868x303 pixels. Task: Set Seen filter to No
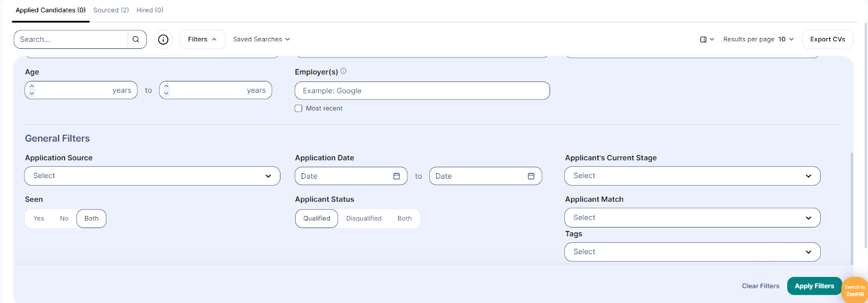[64, 218]
